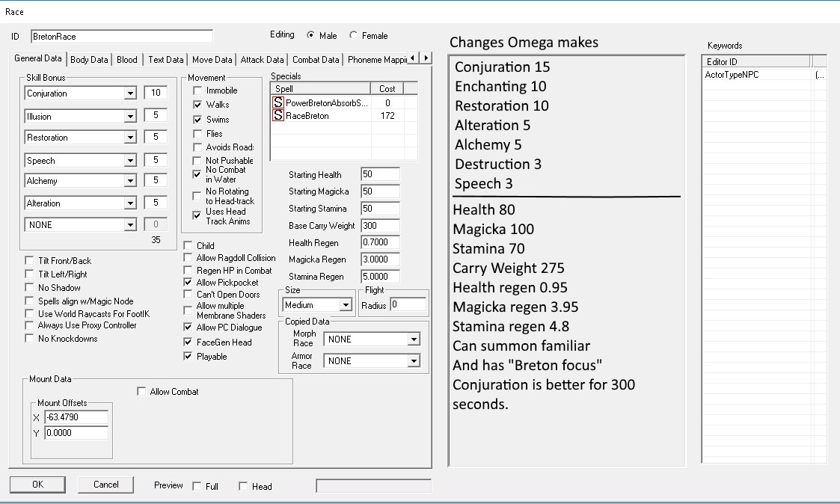Toggle the Allow Pickpocket checkbox

[188, 283]
